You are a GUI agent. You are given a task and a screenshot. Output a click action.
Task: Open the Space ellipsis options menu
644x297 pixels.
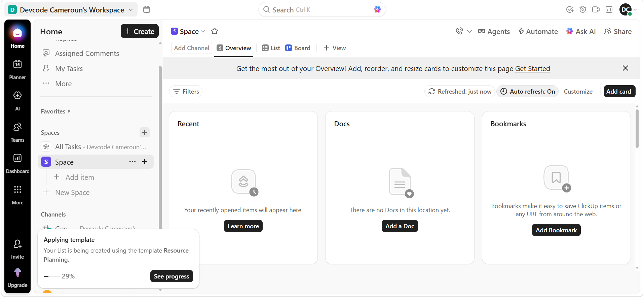132,162
